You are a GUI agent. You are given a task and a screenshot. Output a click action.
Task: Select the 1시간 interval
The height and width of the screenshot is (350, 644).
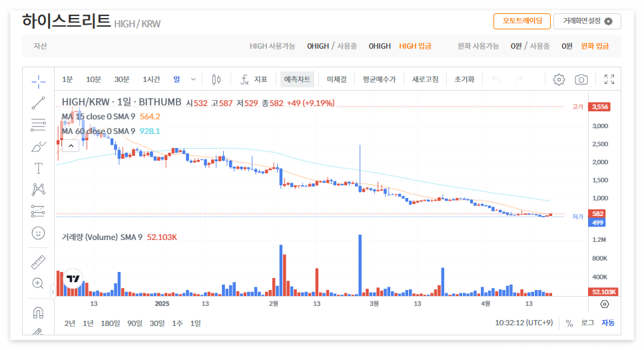pyautogui.click(x=151, y=79)
